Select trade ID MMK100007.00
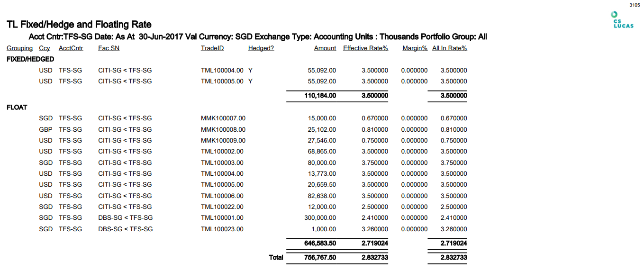Viewport: 644px width, 271px height. pyautogui.click(x=222, y=118)
